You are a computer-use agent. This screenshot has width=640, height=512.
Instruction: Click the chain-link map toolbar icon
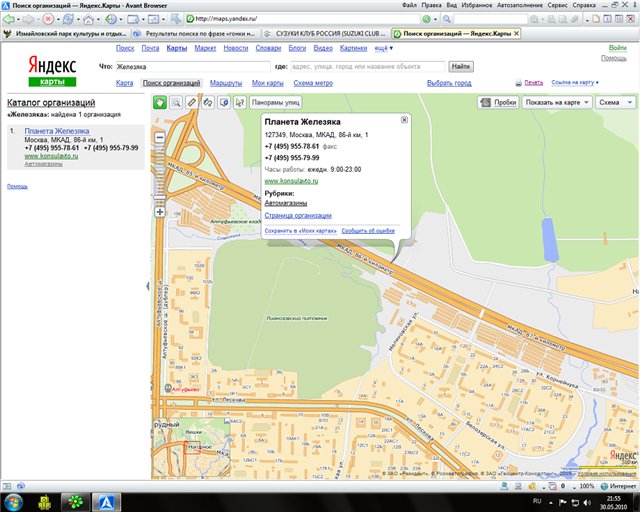click(208, 102)
